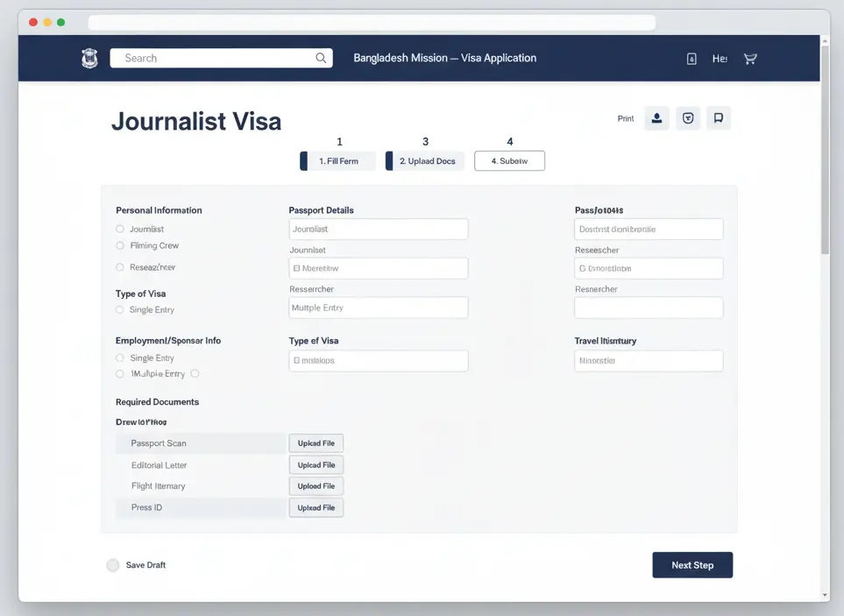Click the first right column Passport field

click(x=649, y=230)
